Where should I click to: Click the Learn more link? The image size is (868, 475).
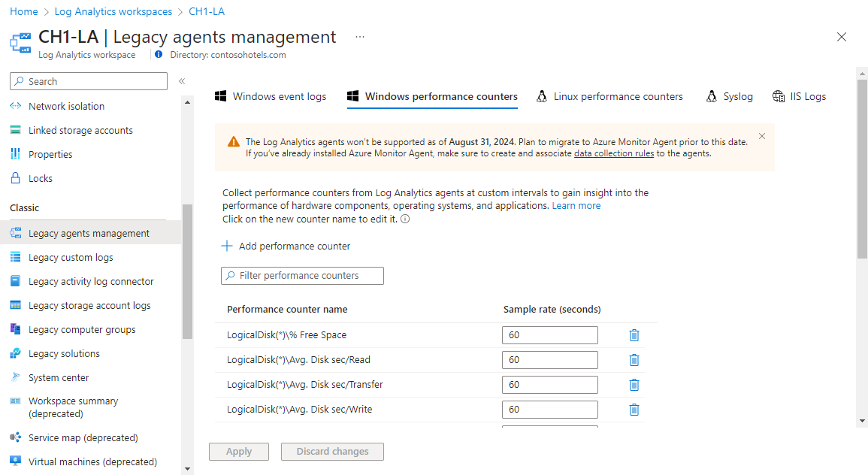click(576, 205)
